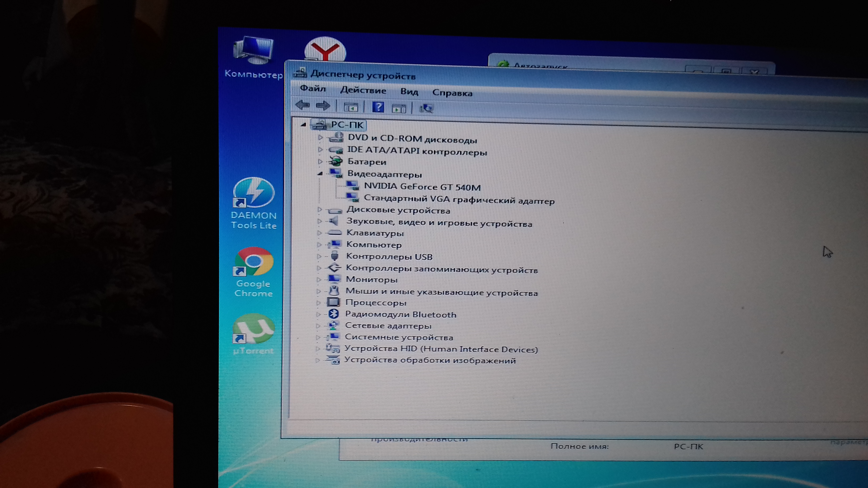Click the Звуковые устройства speaker icon
The width and height of the screenshot is (868, 488).
[333, 221]
